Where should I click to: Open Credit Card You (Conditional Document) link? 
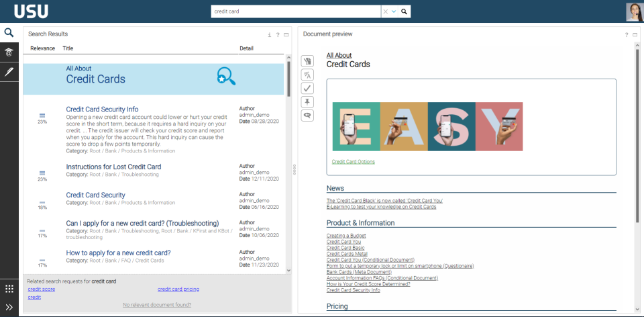tap(370, 260)
